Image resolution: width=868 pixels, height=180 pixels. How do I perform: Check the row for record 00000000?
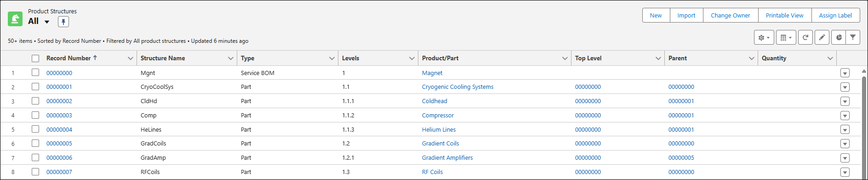coord(35,72)
